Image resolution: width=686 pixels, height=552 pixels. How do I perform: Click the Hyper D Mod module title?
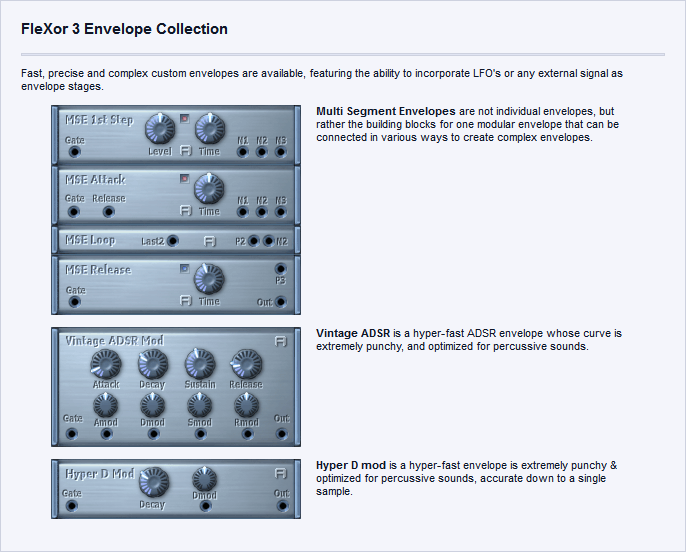point(99,474)
